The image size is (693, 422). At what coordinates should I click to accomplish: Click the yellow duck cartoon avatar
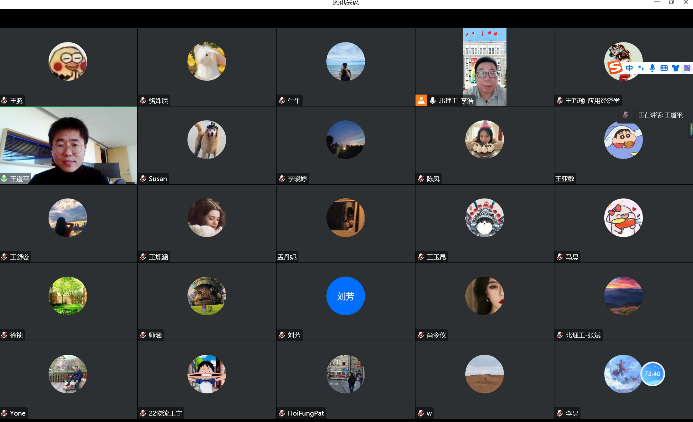pos(68,62)
